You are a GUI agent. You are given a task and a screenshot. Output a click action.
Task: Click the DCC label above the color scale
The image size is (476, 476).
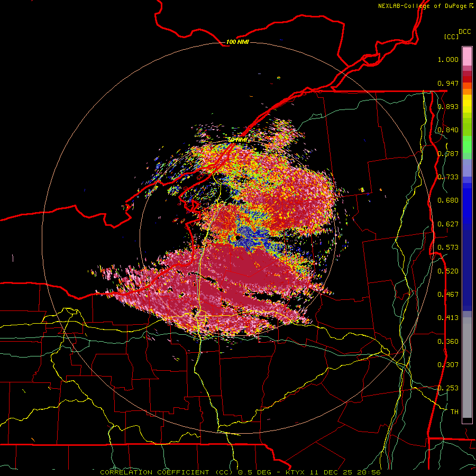pos(464,32)
